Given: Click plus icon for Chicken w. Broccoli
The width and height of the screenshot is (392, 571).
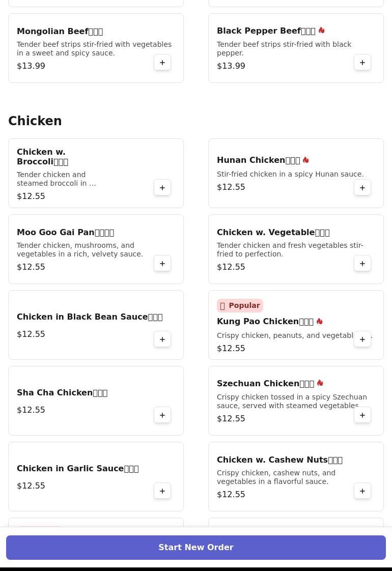Looking at the screenshot, I should click(162, 188).
